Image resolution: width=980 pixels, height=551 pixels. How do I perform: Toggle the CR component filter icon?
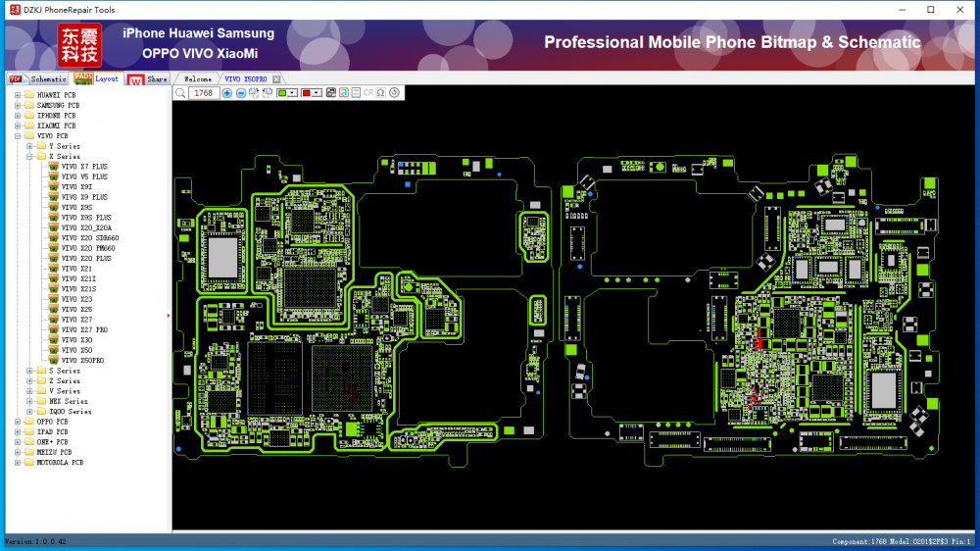pos(368,93)
